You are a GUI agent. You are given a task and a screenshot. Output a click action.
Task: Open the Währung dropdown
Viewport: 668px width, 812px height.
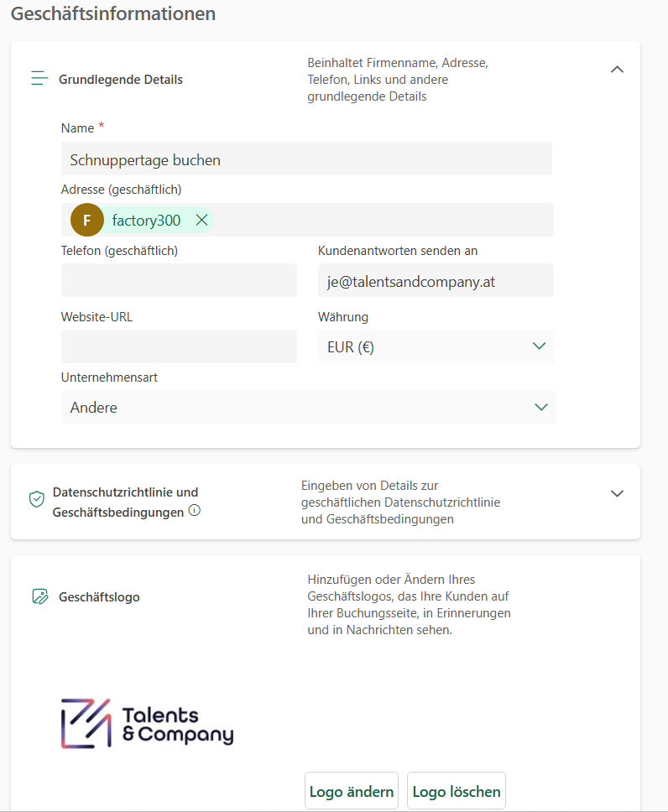click(436, 346)
